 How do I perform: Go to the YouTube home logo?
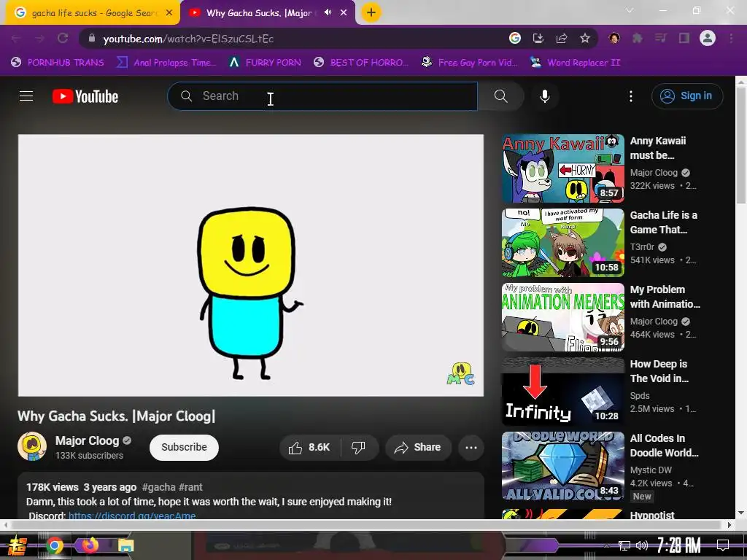click(85, 96)
